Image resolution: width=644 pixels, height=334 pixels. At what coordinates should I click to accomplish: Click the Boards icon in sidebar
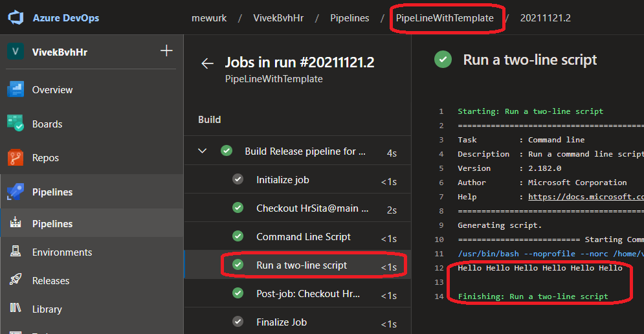coord(16,123)
